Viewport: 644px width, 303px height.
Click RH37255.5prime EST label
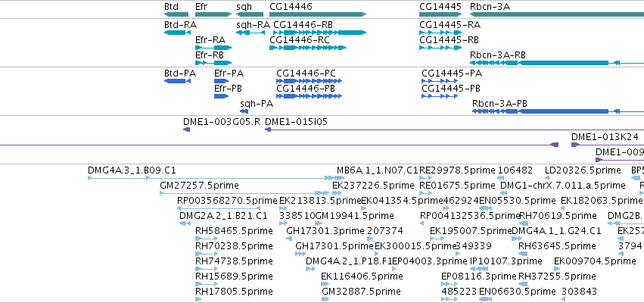coord(557,276)
